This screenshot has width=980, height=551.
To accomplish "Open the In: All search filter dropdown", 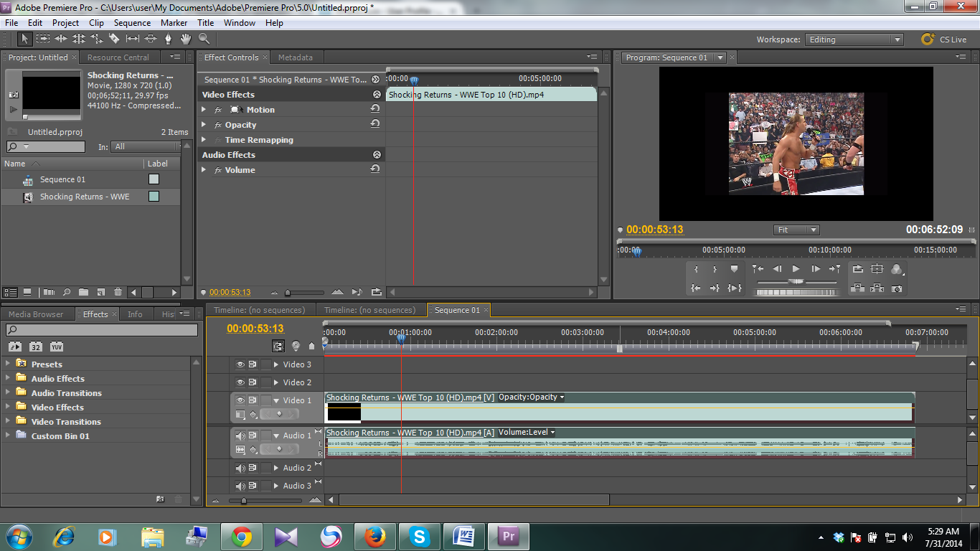I will pyautogui.click(x=146, y=146).
